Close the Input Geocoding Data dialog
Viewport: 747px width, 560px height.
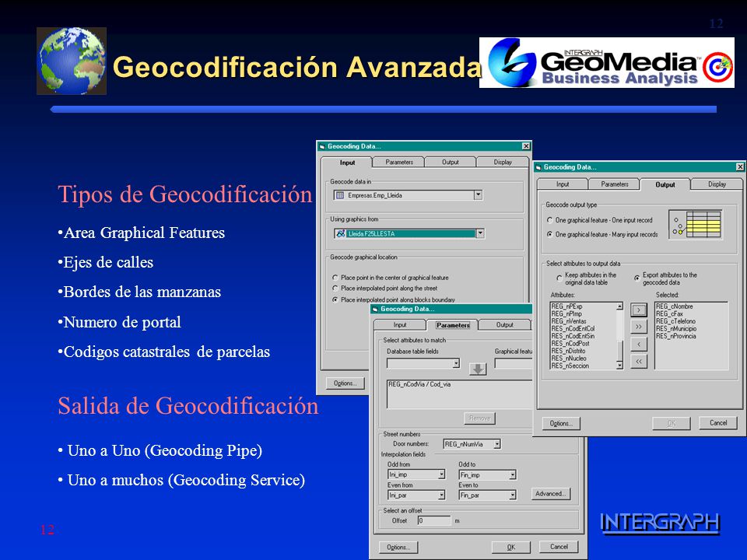(525, 146)
